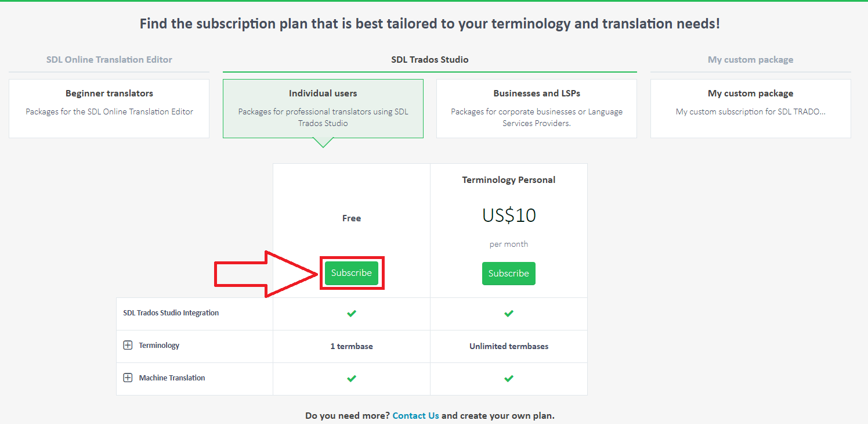868x424 pixels.
Task: Open the My custom package tab header
Action: point(750,60)
